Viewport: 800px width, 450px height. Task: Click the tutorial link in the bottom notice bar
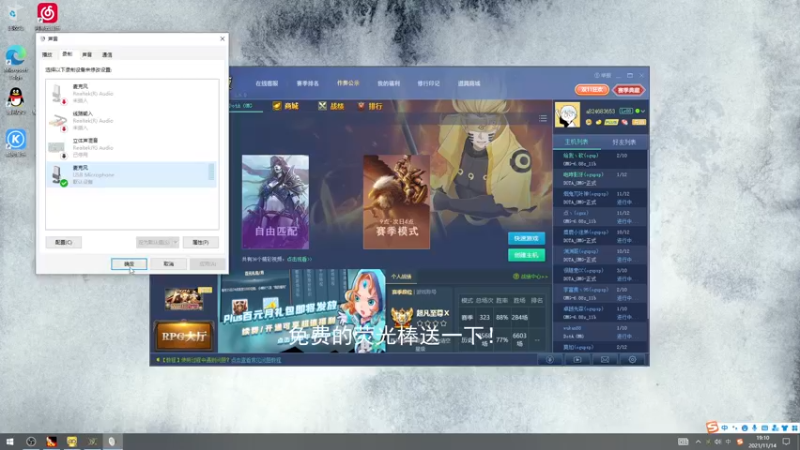[256, 360]
